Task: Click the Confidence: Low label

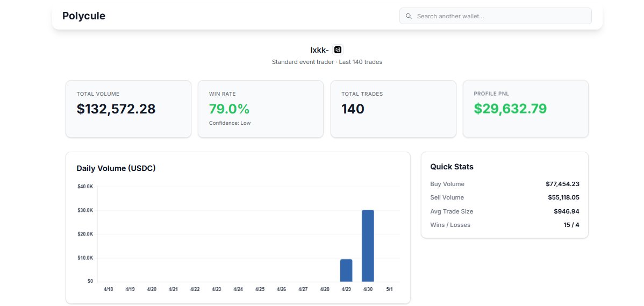Action: click(230, 123)
